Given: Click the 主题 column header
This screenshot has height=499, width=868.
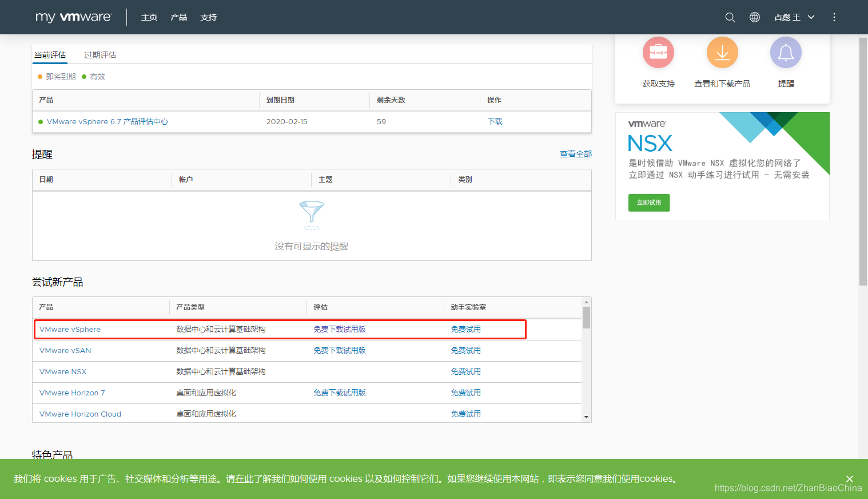Looking at the screenshot, I should (325, 180).
